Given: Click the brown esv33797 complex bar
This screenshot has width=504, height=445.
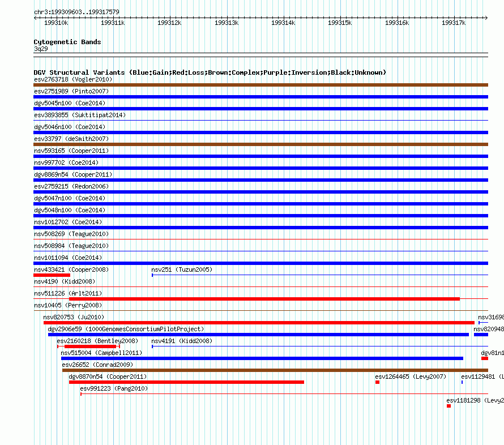Looking at the screenshot, I should pos(261,144).
